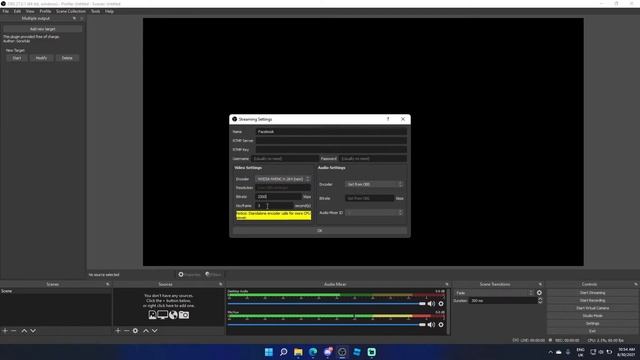The width and height of the screenshot is (640, 360).
Task: Float the Multiple output dock icon
Action: click(74, 18)
